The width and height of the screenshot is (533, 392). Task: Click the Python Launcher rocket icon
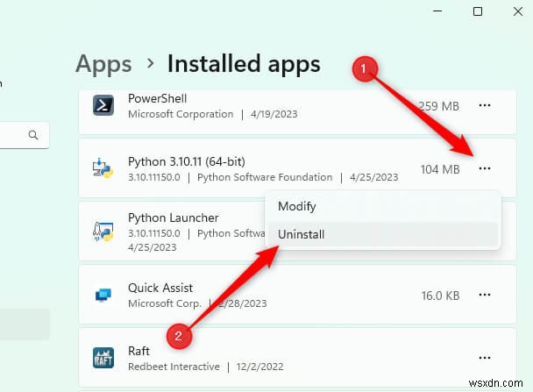coord(103,232)
